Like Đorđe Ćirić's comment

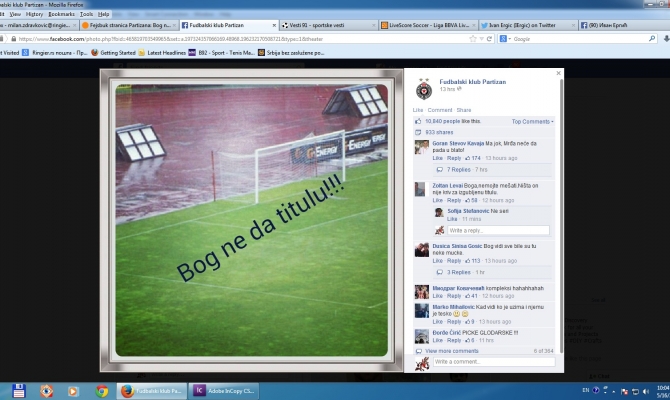(x=437, y=343)
